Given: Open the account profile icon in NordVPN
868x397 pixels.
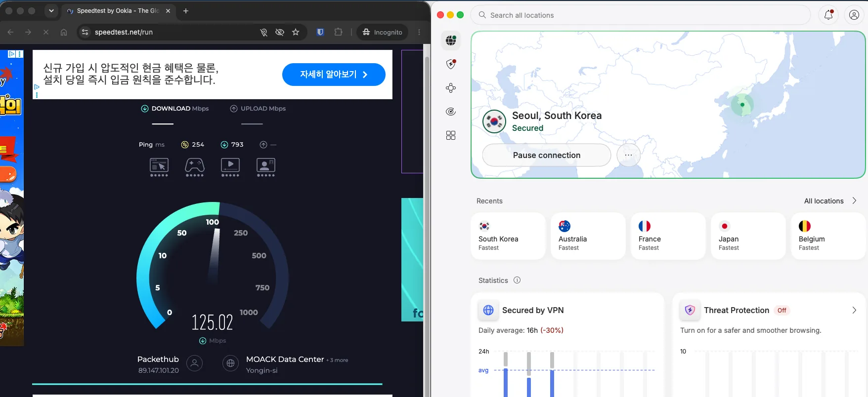Looking at the screenshot, I should point(854,15).
